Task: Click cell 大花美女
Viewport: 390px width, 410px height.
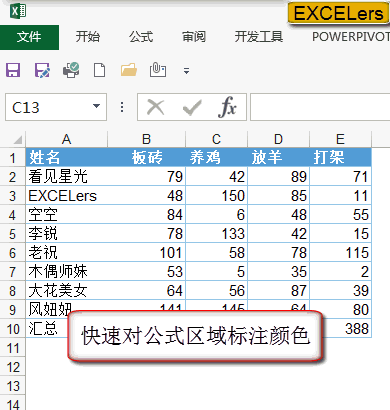Action: pos(67,290)
